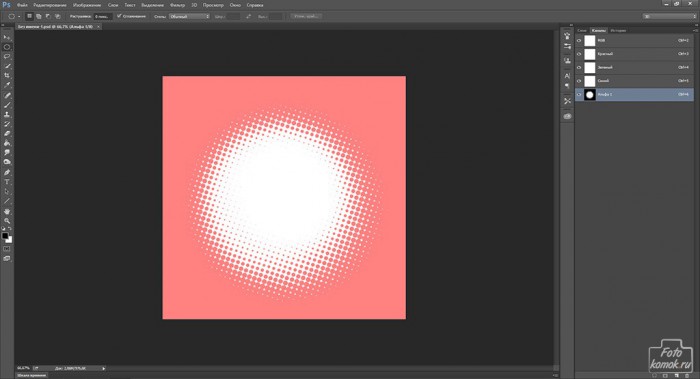
Task: Open the Фильтр menu
Action: (x=177, y=5)
